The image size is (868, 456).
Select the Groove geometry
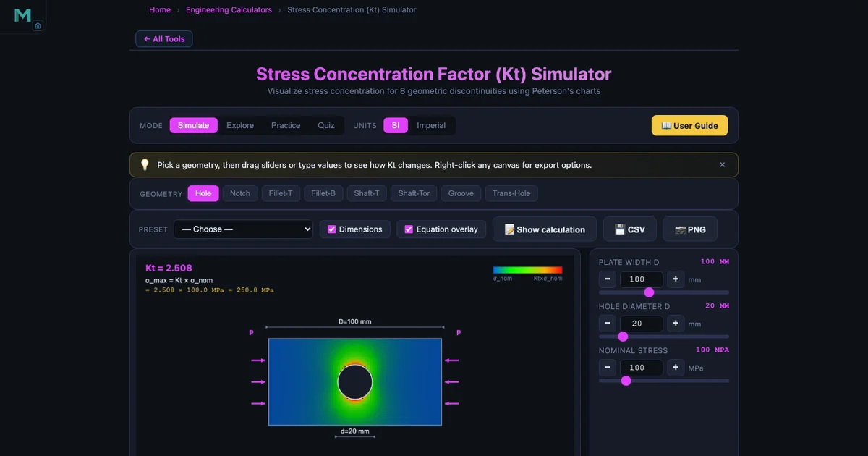[461, 193]
